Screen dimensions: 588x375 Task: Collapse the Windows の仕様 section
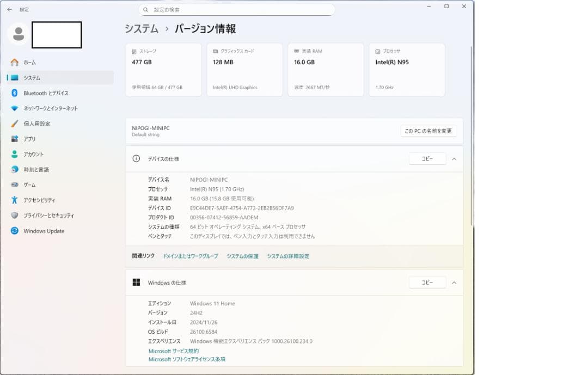click(454, 282)
